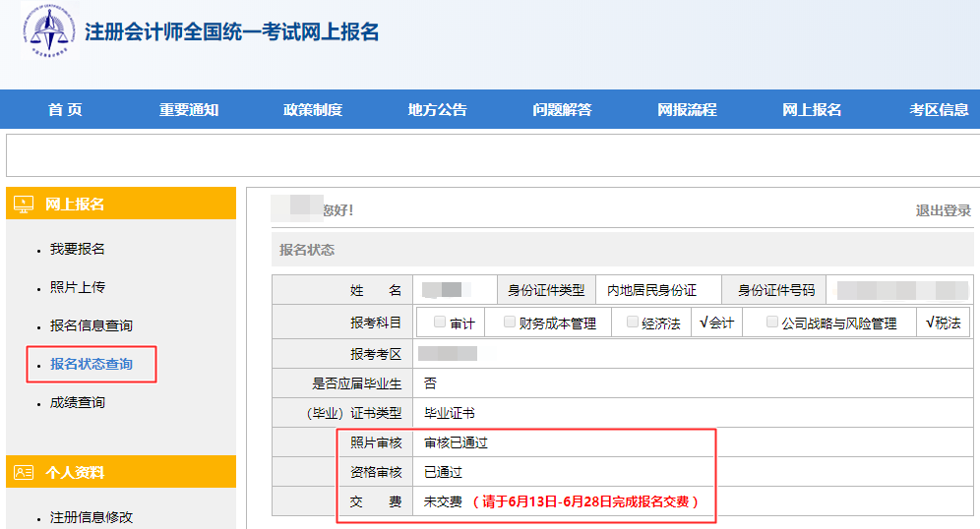Click the CICPA logo in the header
The width and height of the screenshot is (980, 529).
pos(49,31)
